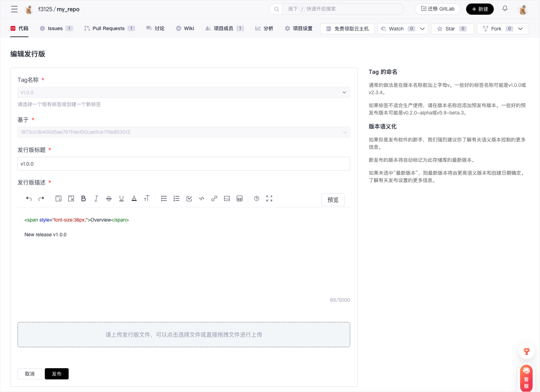540x392 pixels.
Task: Open the Tag名称 dropdown
Action: pos(184,92)
